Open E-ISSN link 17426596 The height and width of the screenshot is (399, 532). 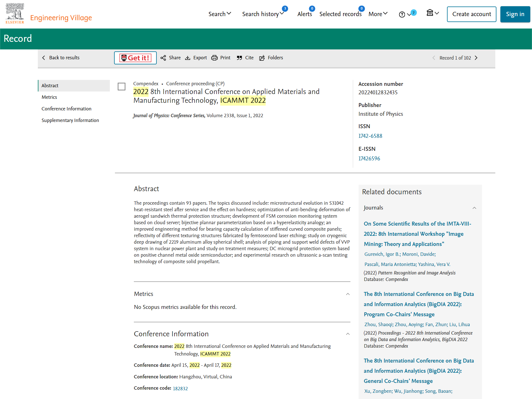[369, 158]
